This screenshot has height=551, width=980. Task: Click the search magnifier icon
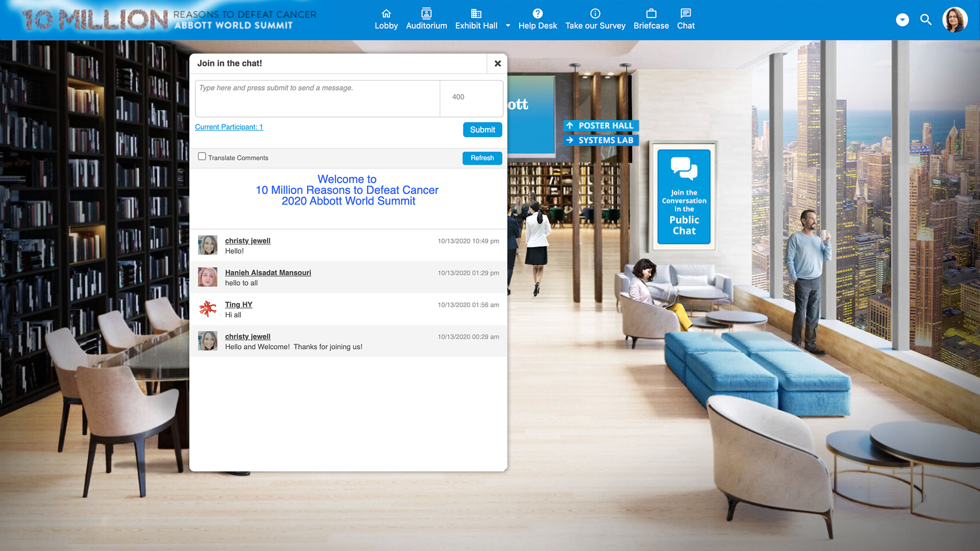[x=926, y=20]
